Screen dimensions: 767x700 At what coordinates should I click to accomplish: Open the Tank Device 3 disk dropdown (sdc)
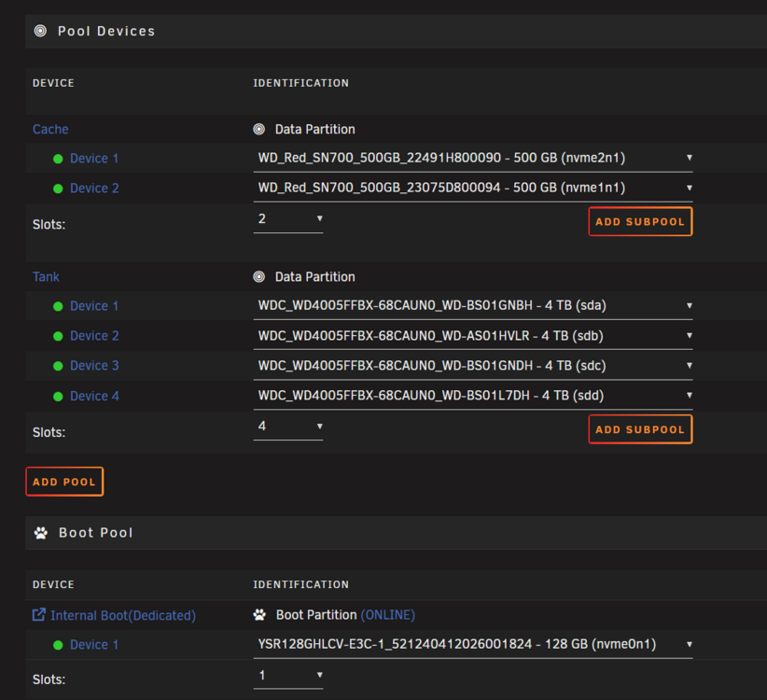click(x=473, y=366)
